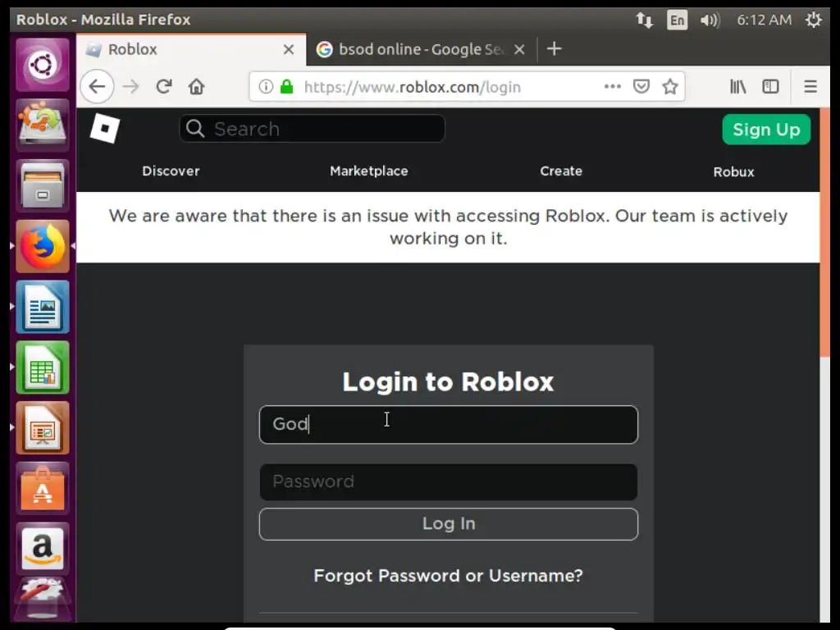Click the green Sign Up button
The image size is (840, 630).
point(766,129)
